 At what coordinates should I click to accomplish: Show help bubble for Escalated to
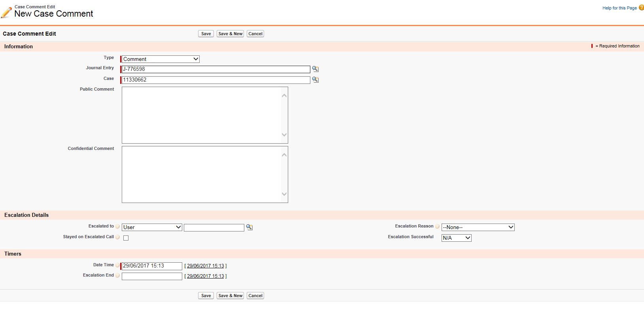[117, 226]
